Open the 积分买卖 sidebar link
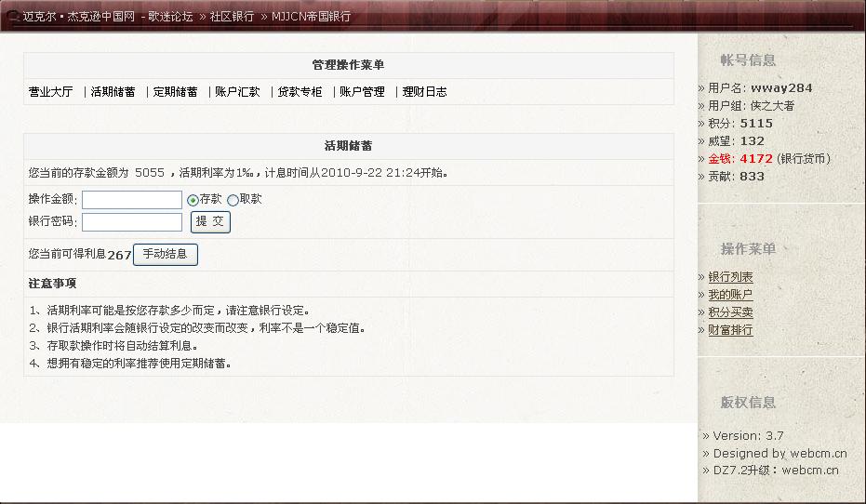This screenshot has height=504, width=866. pyautogui.click(x=731, y=312)
